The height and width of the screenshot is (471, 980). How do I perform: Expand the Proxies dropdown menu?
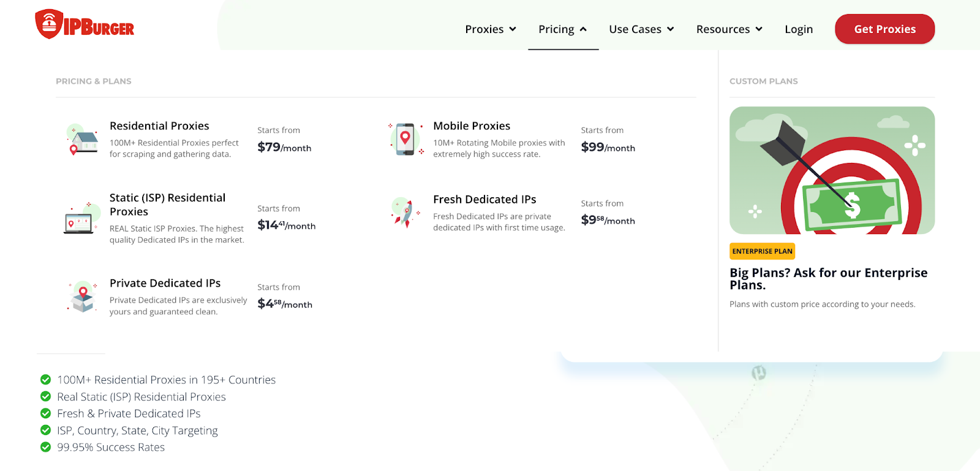coord(491,29)
